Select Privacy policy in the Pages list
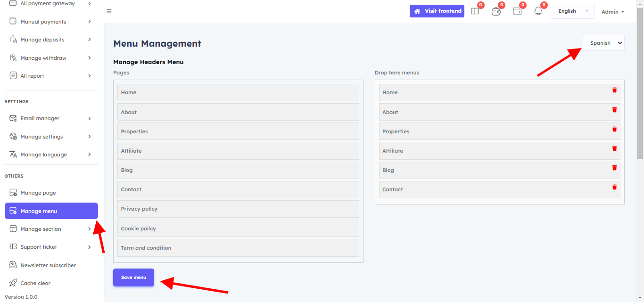The image size is (644, 302). coord(238,209)
